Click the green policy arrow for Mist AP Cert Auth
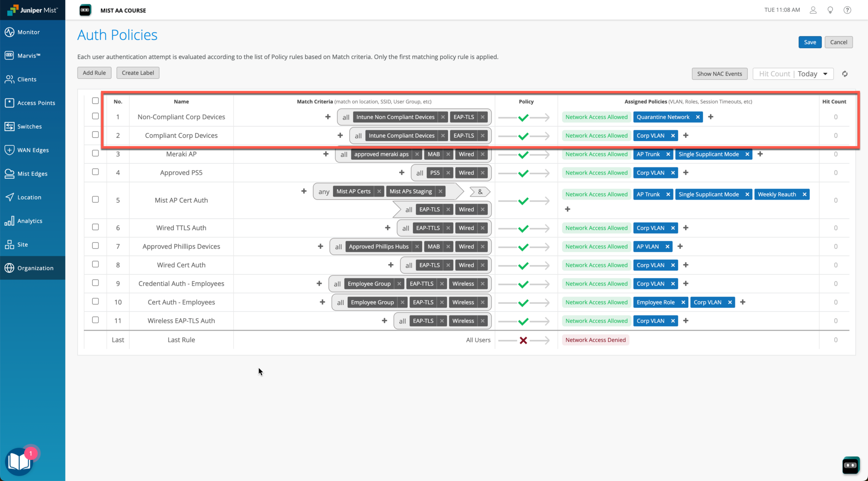Image resolution: width=868 pixels, height=481 pixels. (524, 200)
